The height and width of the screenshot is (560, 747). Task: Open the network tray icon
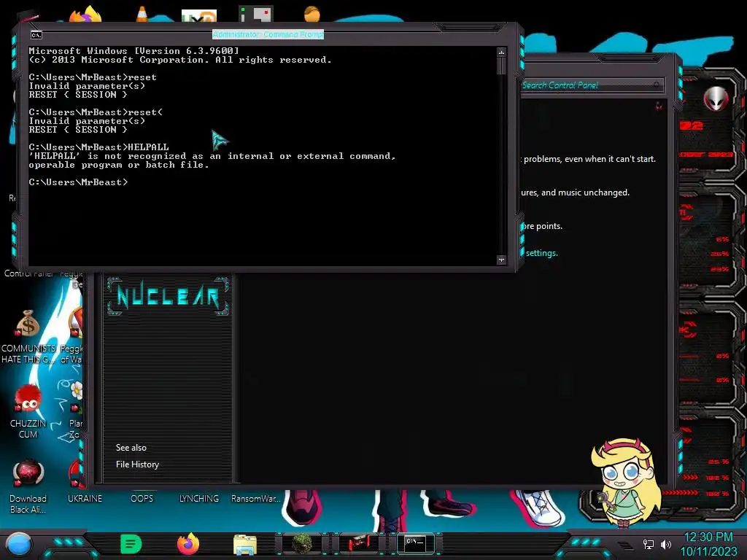point(649,544)
